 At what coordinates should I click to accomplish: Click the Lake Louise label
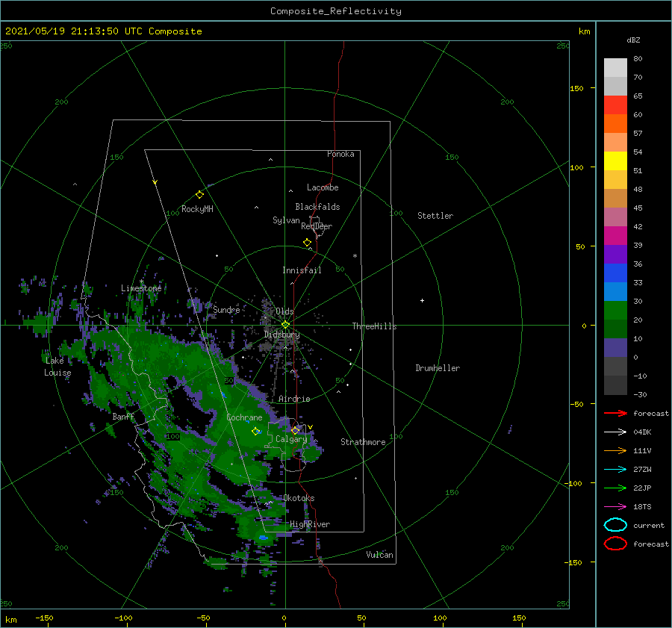pyautogui.click(x=57, y=367)
